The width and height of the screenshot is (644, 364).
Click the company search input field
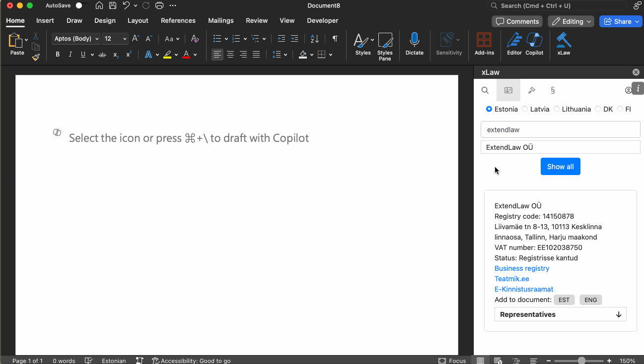tap(560, 130)
